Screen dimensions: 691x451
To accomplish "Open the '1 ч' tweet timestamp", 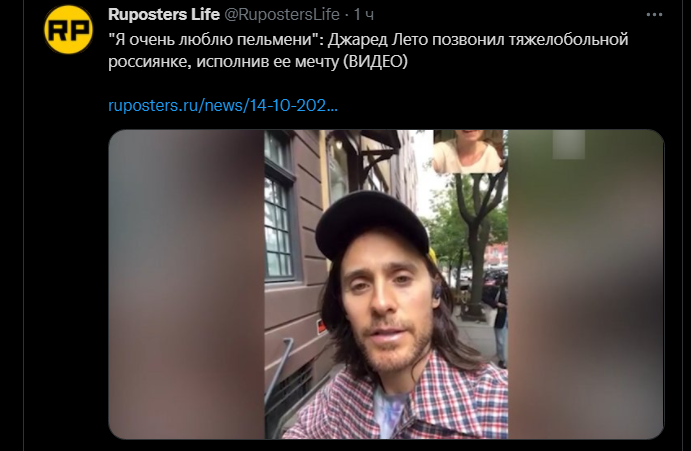I will point(364,15).
